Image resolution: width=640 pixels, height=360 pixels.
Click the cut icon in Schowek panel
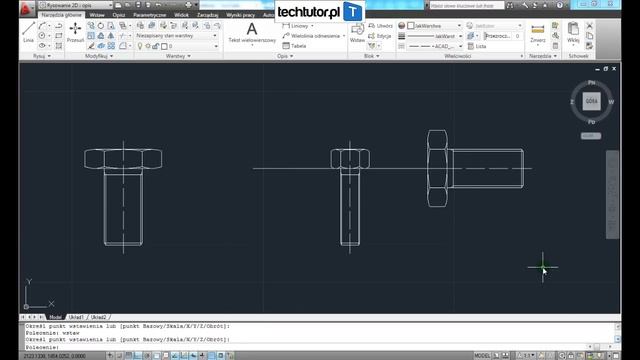[x=589, y=26]
